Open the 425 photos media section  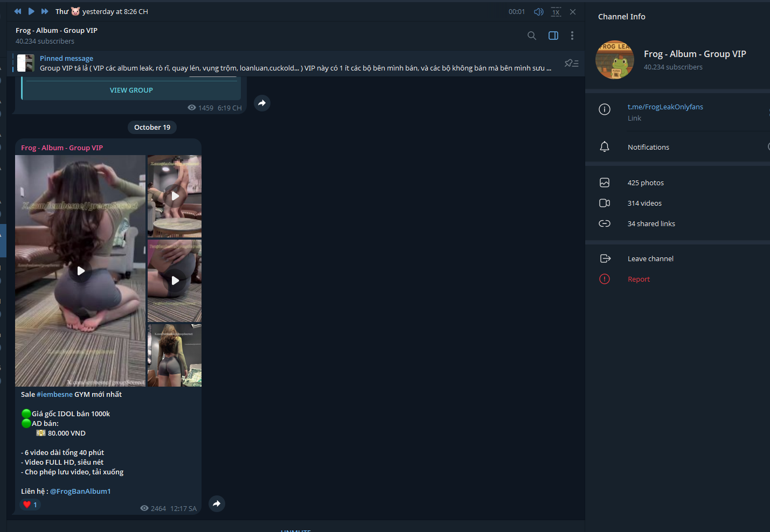click(x=646, y=183)
